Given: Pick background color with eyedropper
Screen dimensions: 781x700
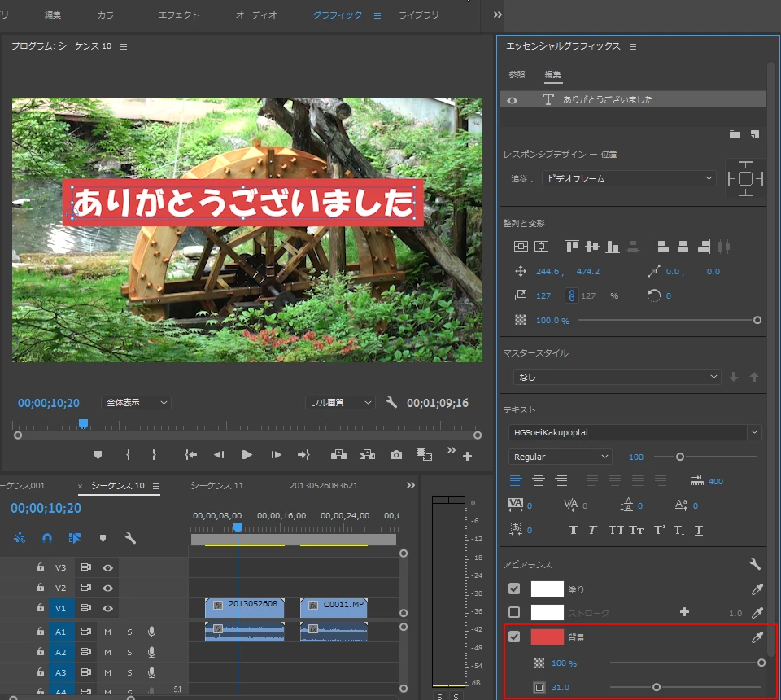Looking at the screenshot, I should click(757, 637).
